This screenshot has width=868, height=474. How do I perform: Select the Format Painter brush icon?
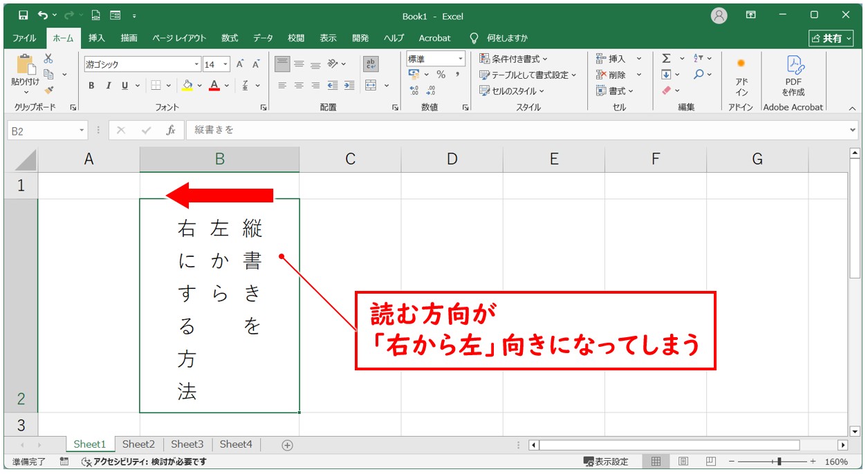(x=48, y=89)
